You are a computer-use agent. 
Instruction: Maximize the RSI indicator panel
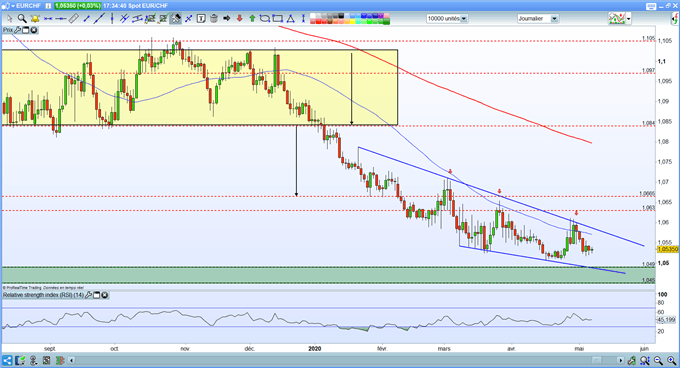[97, 295]
